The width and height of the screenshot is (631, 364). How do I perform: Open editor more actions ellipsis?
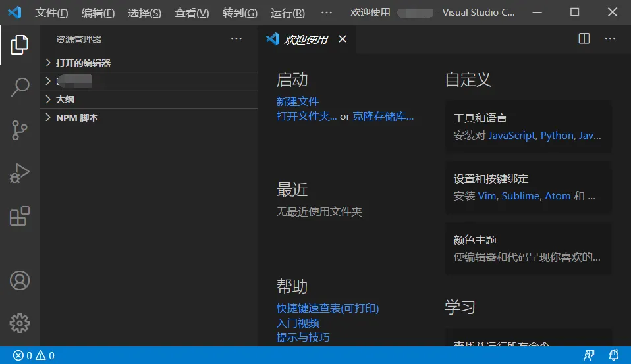pyautogui.click(x=610, y=39)
